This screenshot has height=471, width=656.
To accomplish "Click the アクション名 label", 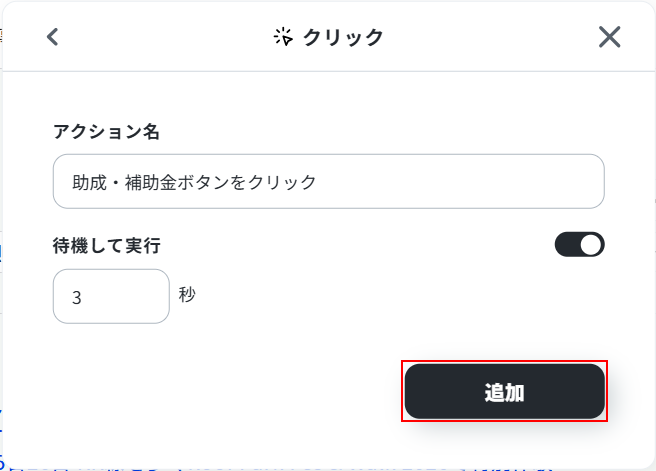I will [106, 131].
